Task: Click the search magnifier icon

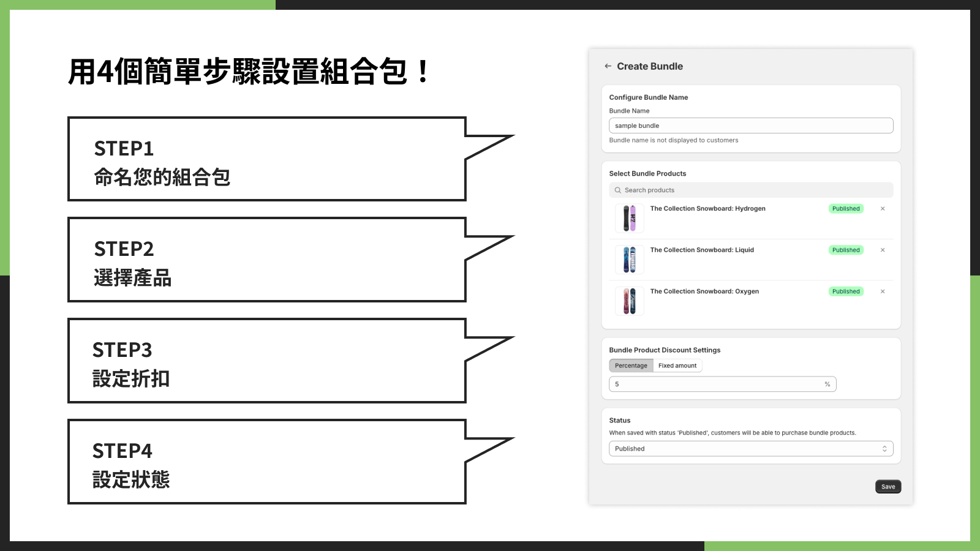Action: point(618,190)
